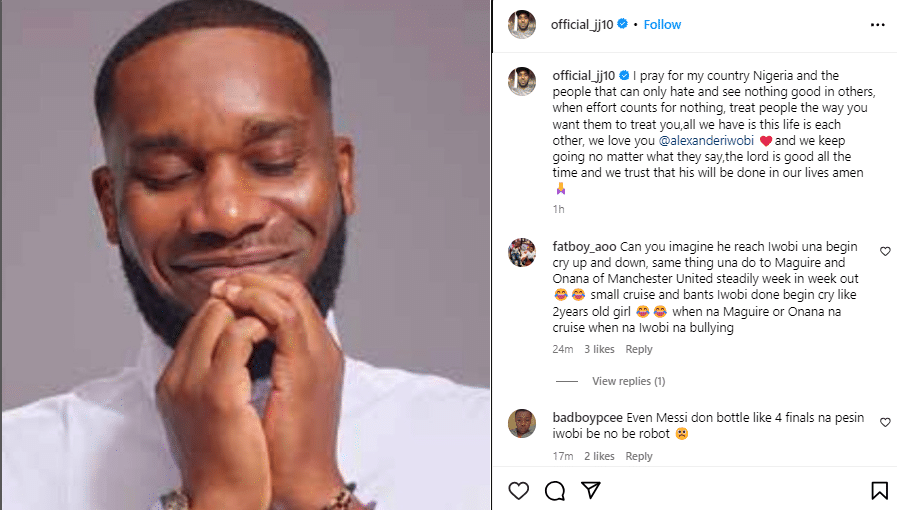This screenshot has height=510, width=897.
Task: Like fatboy_aoo's comment
Action: coord(885,252)
